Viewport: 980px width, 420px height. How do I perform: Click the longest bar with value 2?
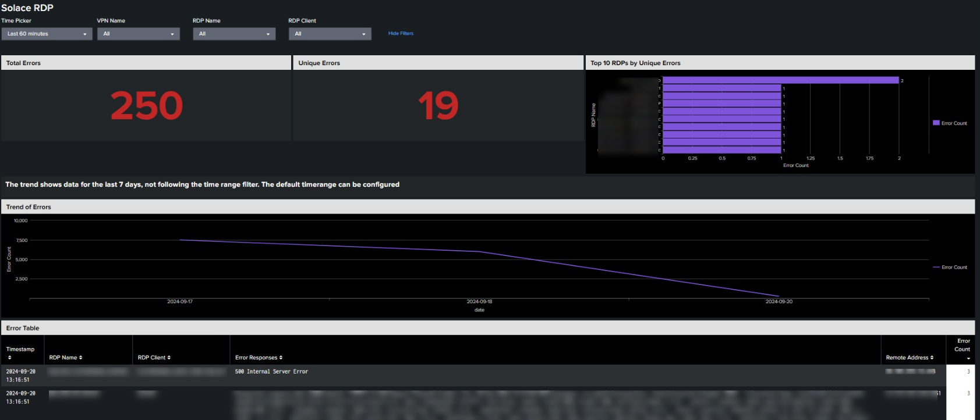(x=781, y=80)
